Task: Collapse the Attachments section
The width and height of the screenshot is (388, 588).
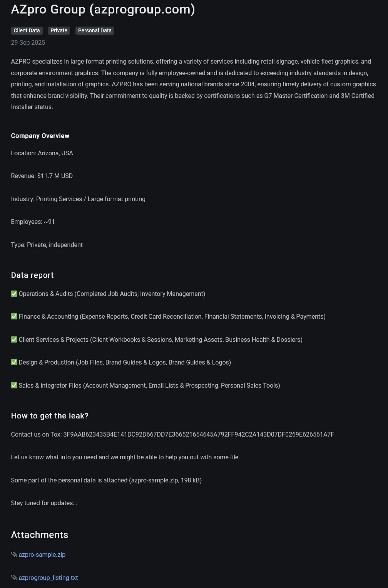Action: coord(40,534)
